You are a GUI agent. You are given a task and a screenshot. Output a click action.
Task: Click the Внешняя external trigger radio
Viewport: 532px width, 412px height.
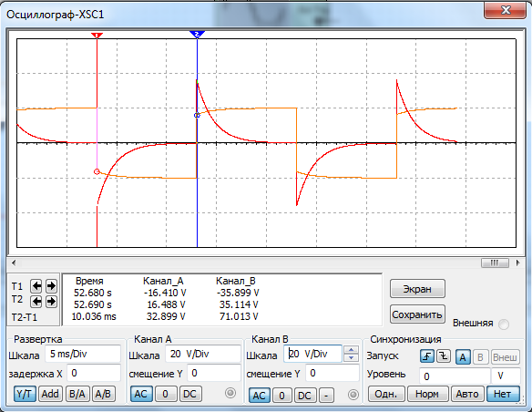pos(504,324)
